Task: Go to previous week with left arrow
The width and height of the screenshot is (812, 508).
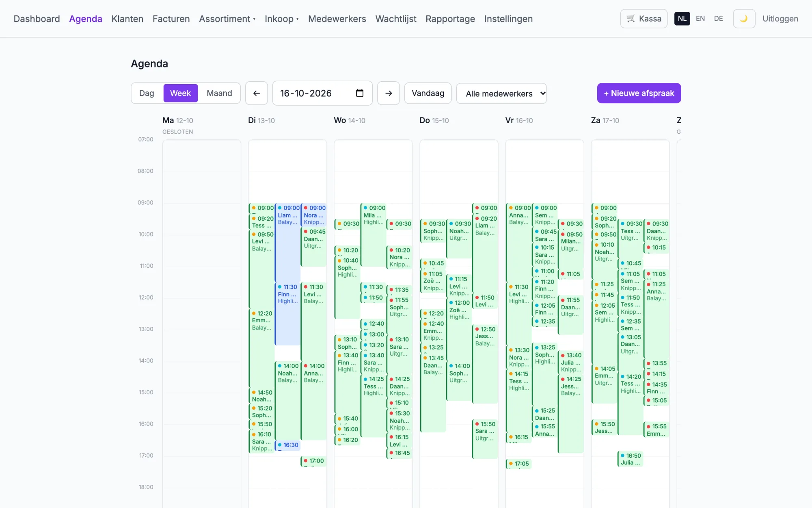Action: click(257, 93)
